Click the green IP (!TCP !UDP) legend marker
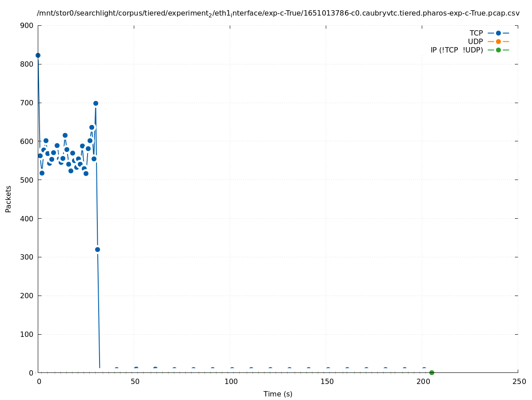Screen dimensions: 532x400 tap(498, 50)
